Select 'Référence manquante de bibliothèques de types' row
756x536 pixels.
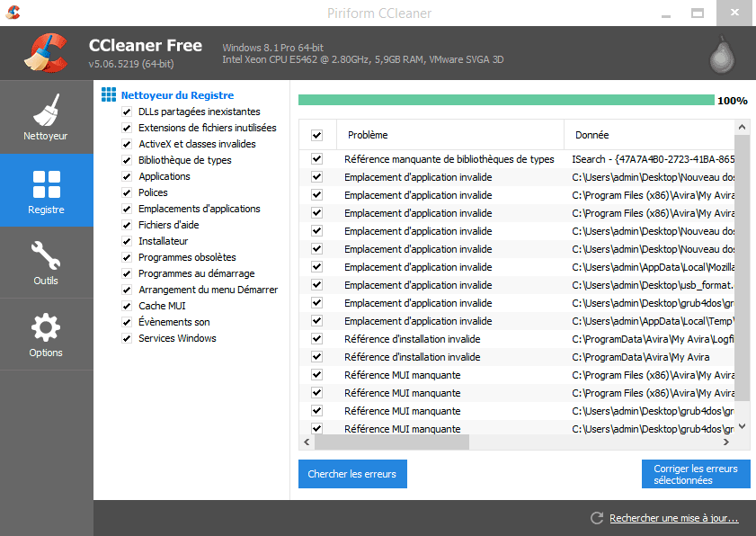(x=517, y=159)
